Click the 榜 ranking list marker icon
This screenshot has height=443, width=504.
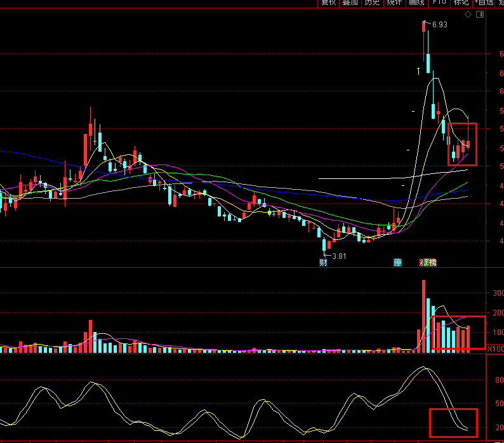[432, 262]
